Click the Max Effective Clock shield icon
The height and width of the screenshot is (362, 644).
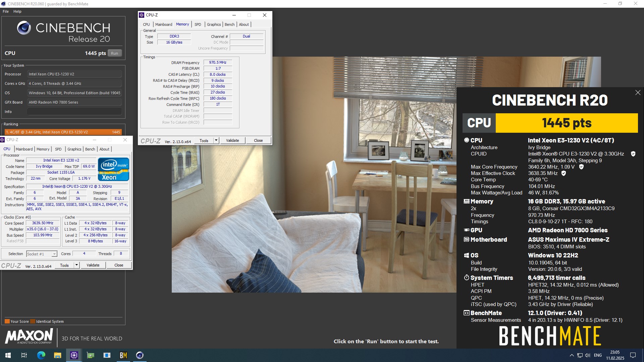coord(563,173)
